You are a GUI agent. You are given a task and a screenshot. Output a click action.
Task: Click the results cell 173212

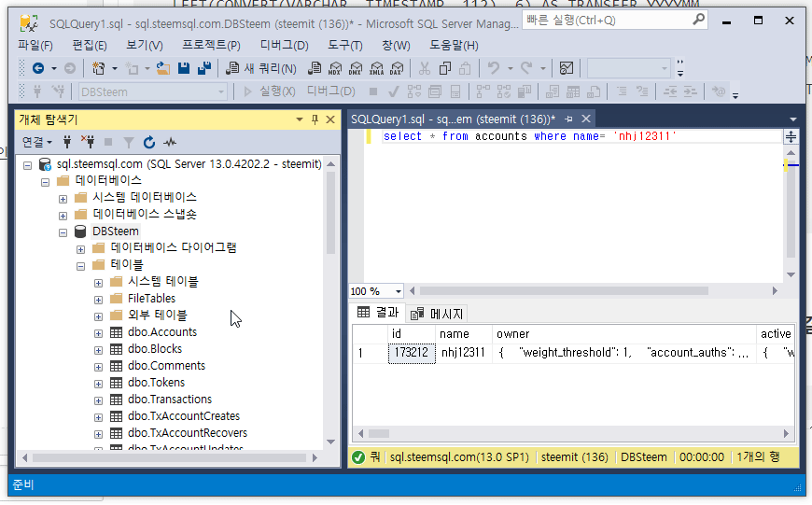[x=412, y=353]
